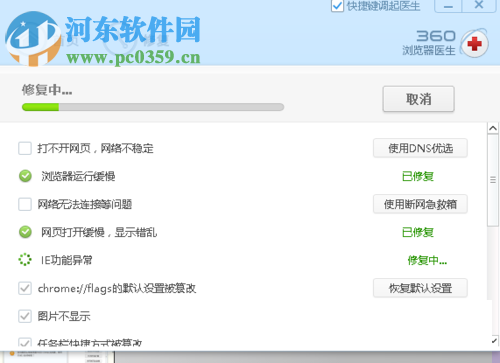The image size is (500, 363).
Task: Click the 使用DNS优选 button
Action: [x=420, y=148]
